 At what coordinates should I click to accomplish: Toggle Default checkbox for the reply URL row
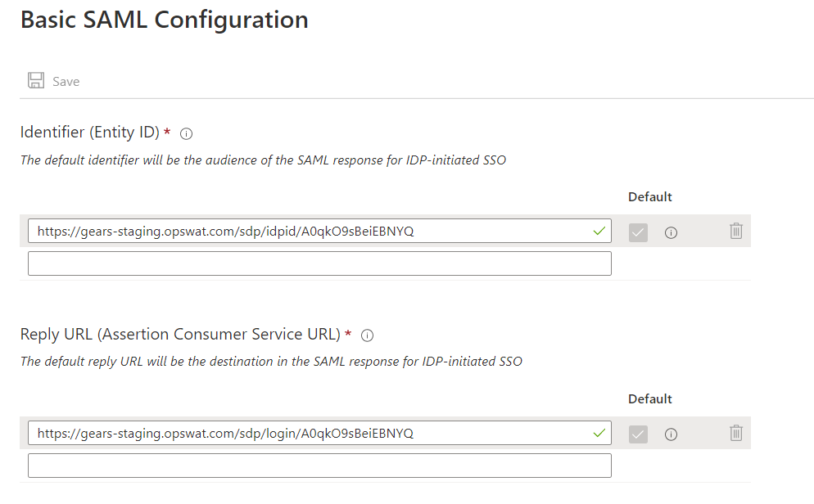tap(638, 434)
